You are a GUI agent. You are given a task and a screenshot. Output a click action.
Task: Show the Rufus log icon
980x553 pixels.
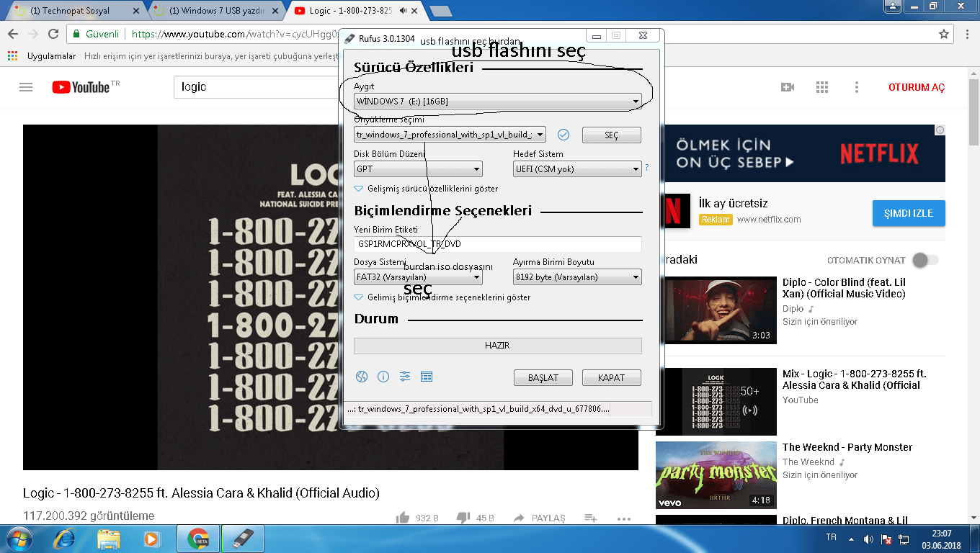(x=427, y=377)
